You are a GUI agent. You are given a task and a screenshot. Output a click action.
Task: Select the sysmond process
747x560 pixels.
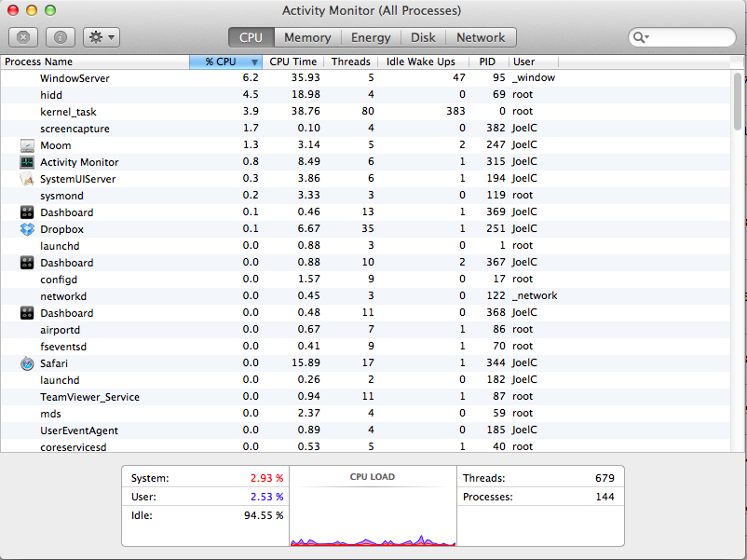point(61,196)
